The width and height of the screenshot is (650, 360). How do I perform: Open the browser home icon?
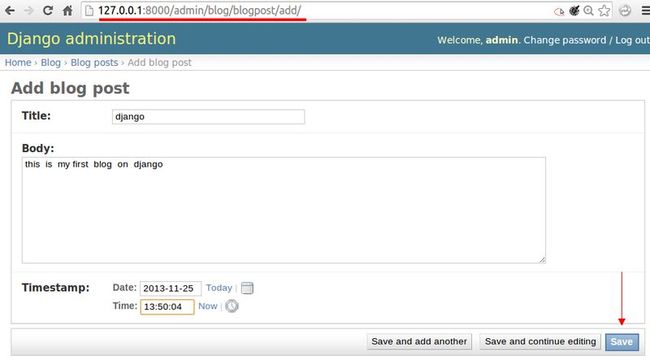(x=68, y=10)
